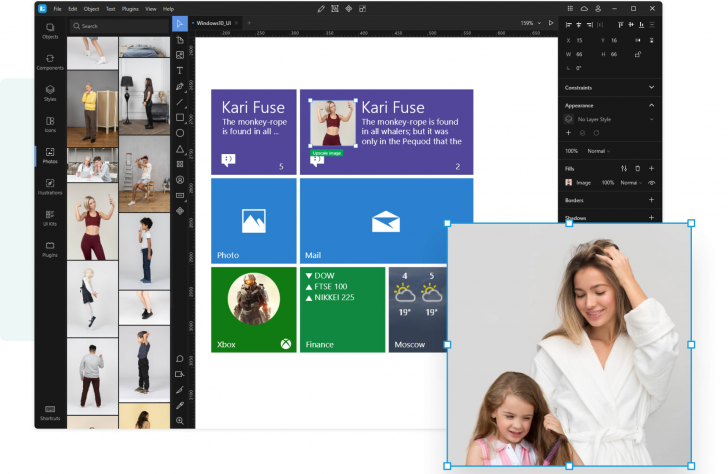Open the Text menu

110,9
